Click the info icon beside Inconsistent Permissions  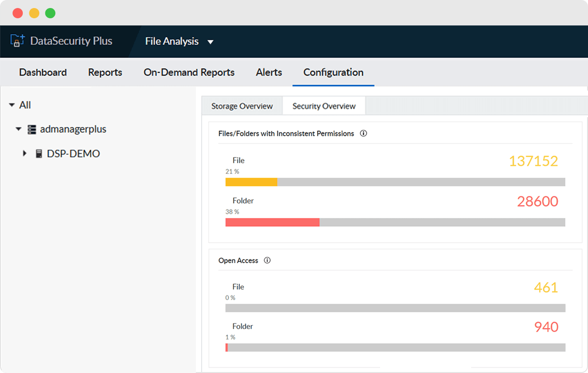(x=363, y=133)
